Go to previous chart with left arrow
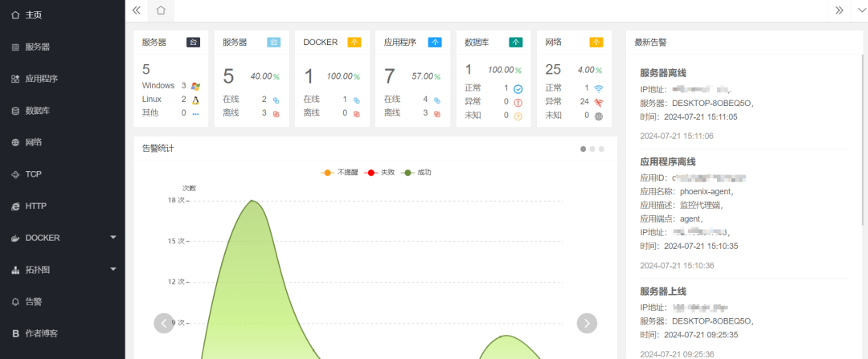The image size is (868, 359). pyautogui.click(x=164, y=323)
